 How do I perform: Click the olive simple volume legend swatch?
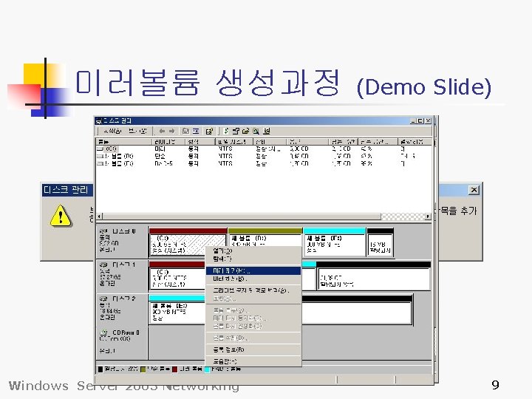143,369
